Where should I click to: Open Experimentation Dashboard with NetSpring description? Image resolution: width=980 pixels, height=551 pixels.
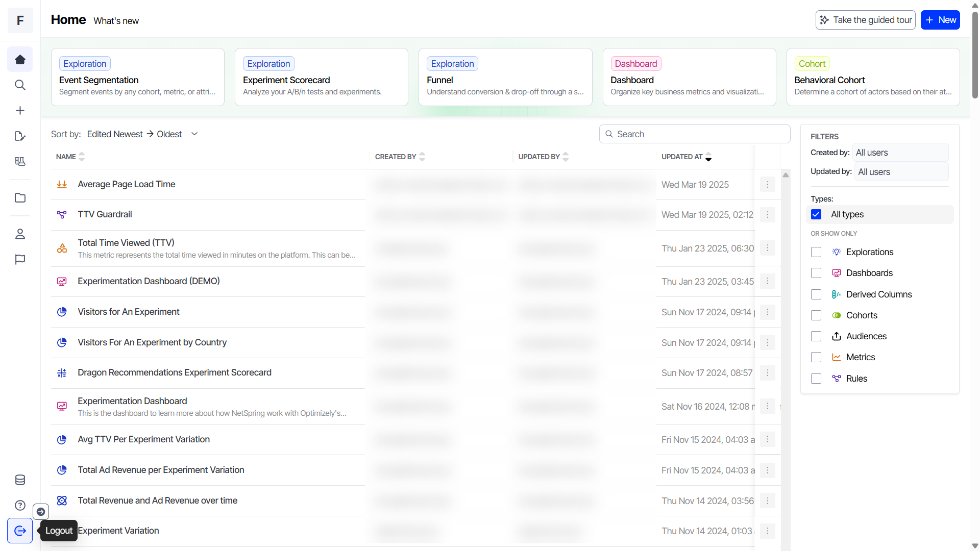(132, 401)
